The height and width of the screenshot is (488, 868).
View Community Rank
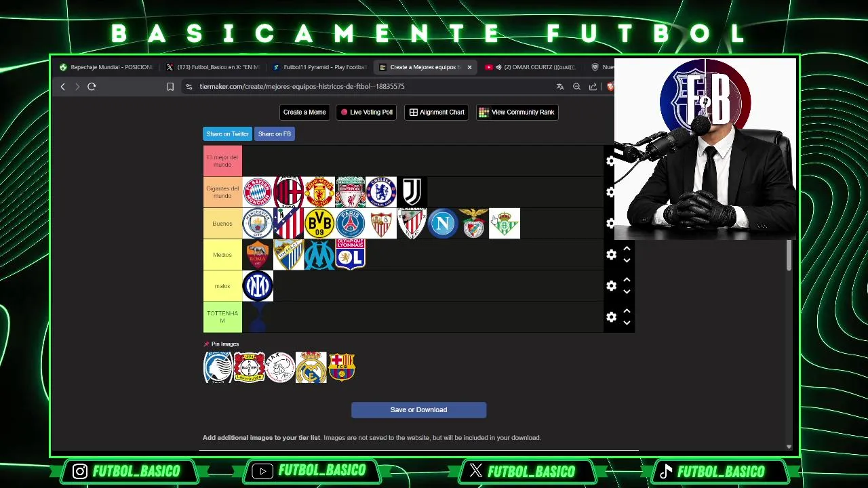pyautogui.click(x=517, y=113)
